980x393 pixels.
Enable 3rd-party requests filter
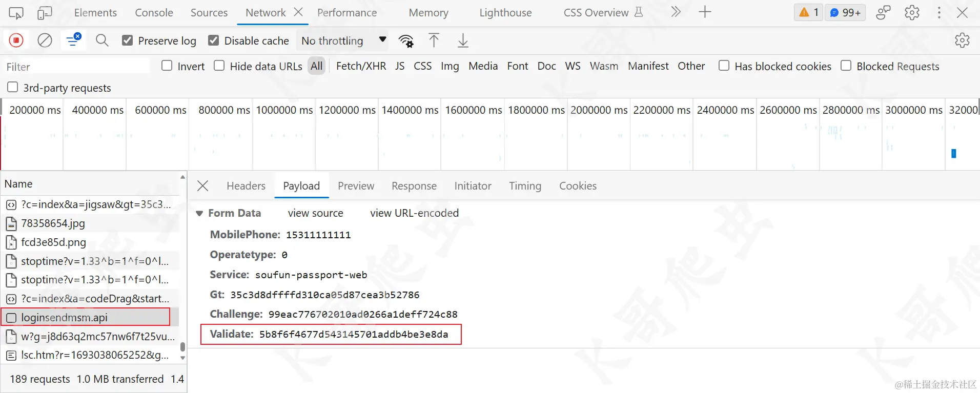[x=13, y=87]
